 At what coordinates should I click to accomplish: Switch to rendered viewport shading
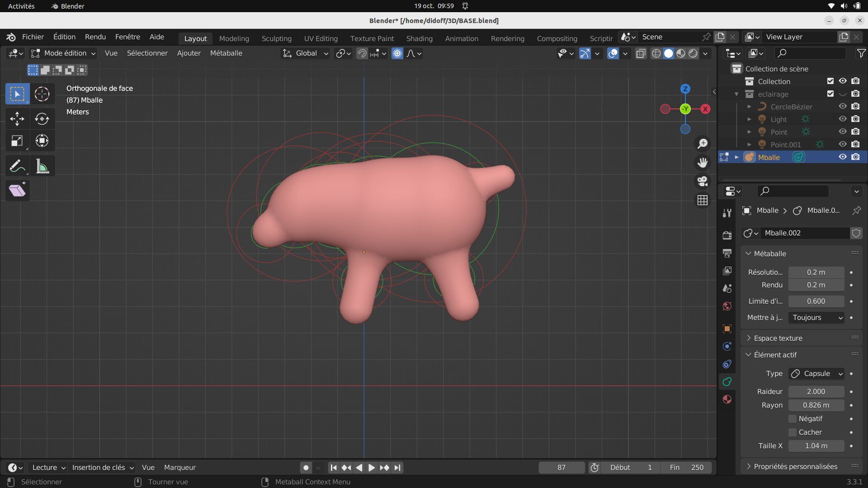click(x=693, y=53)
